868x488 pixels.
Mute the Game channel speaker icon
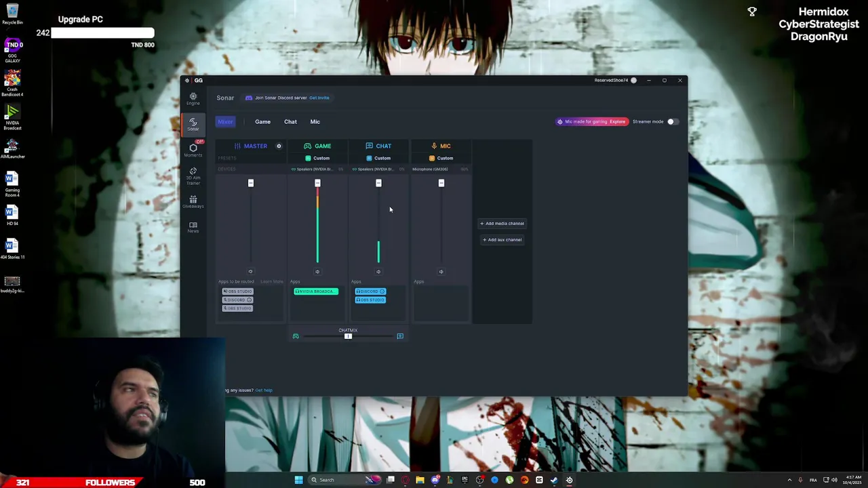pos(317,272)
